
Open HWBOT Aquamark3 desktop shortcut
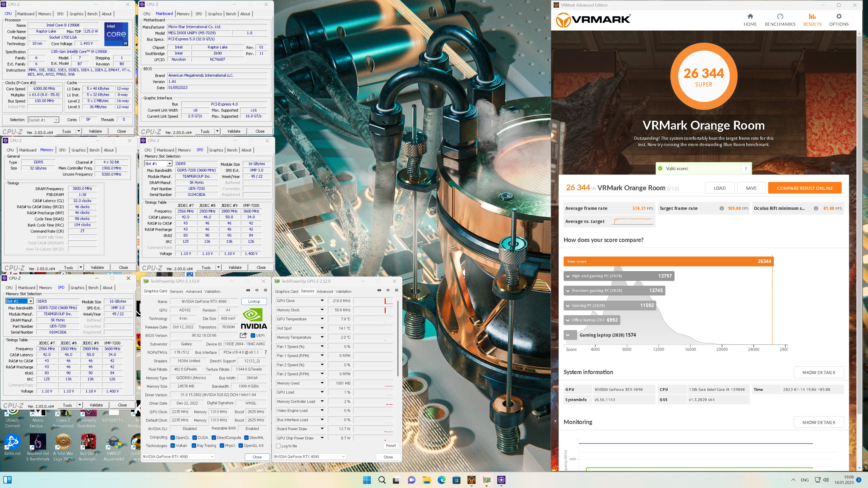point(114,447)
